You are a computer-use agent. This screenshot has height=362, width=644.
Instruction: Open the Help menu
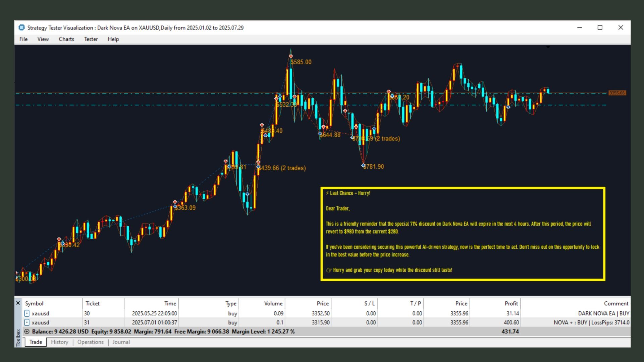click(x=113, y=39)
